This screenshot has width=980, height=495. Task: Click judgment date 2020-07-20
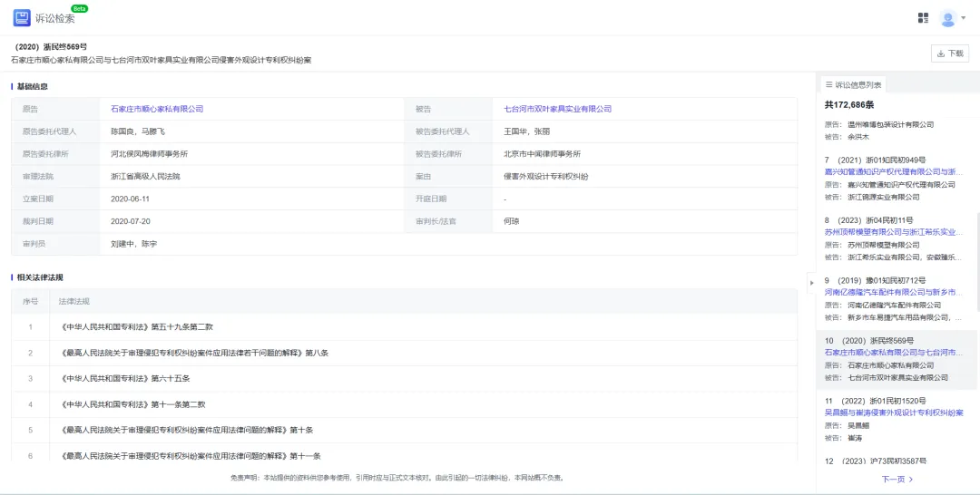click(130, 221)
